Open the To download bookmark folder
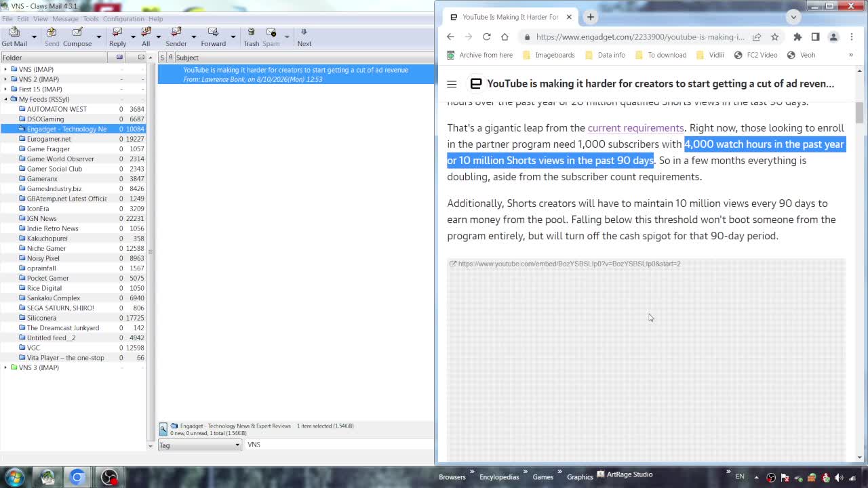The image size is (868, 488). pos(660,55)
